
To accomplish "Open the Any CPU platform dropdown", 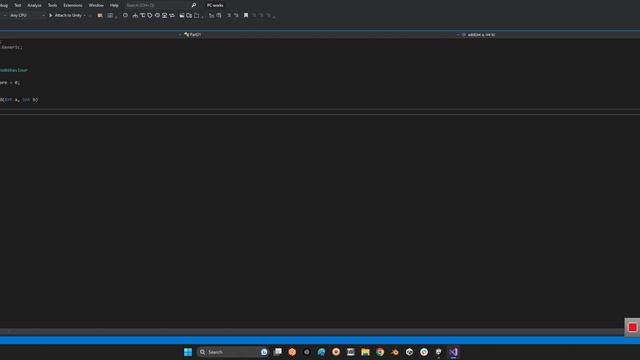I will click(x=27, y=16).
